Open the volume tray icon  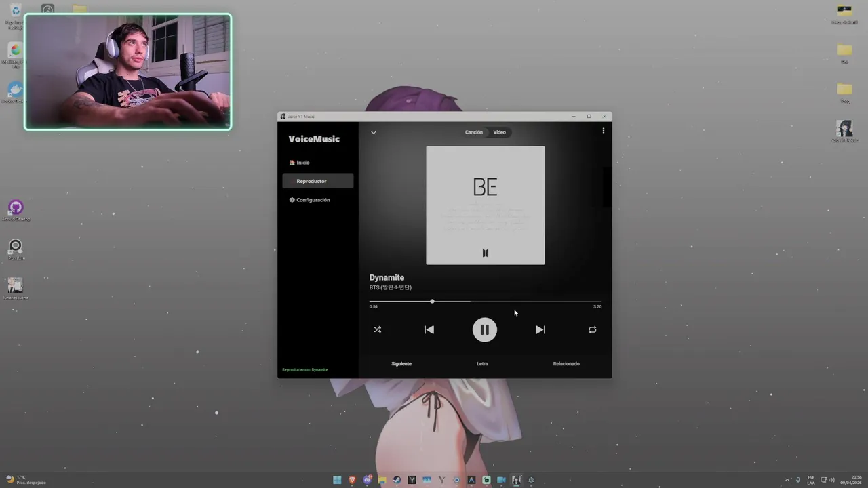click(x=832, y=480)
